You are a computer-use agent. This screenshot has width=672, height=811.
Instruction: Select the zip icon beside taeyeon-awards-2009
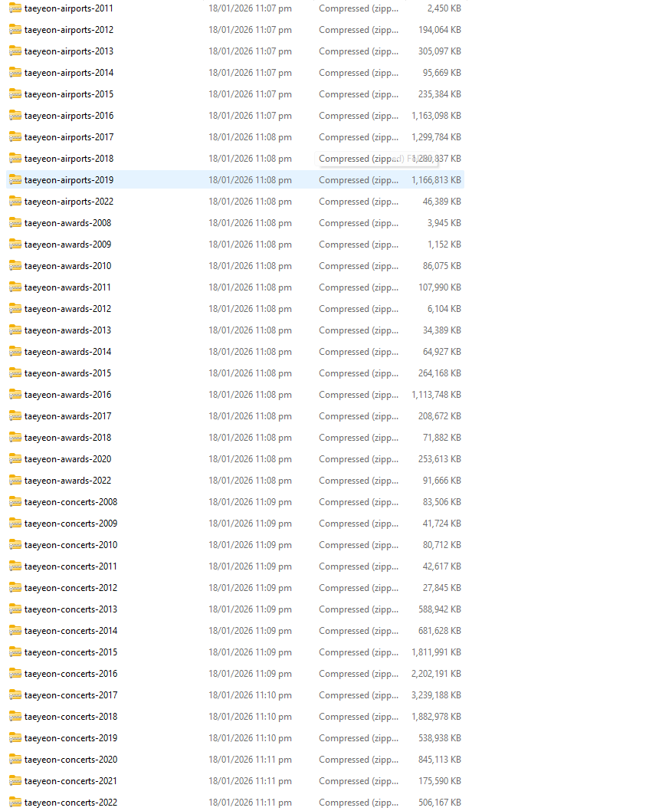coord(15,245)
